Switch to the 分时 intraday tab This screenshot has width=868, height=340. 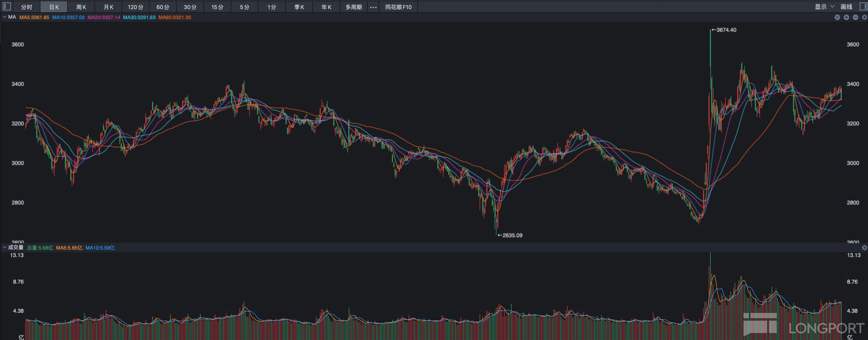tap(26, 7)
